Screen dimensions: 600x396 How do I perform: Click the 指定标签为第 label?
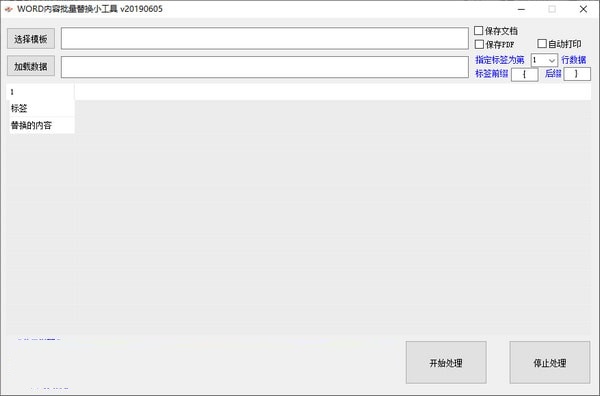click(x=500, y=60)
